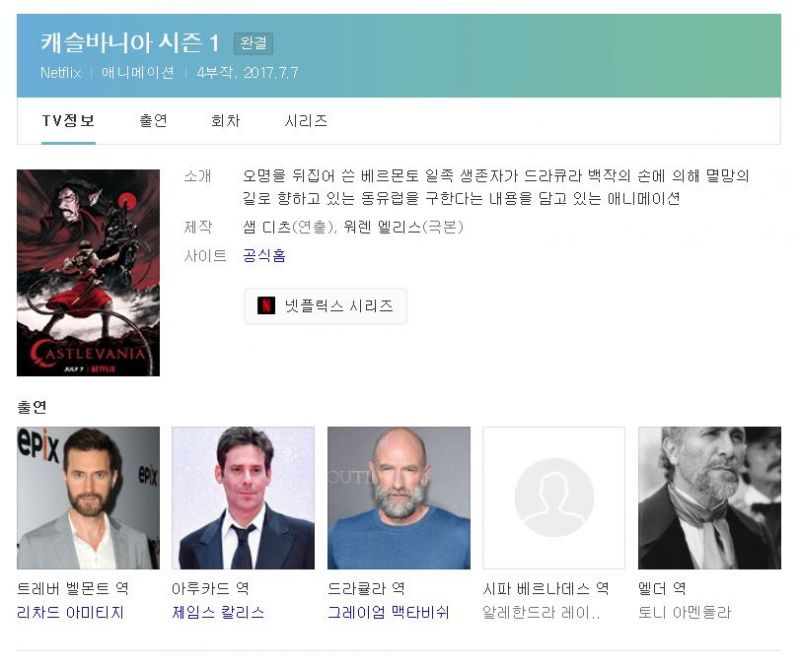Click the 그레이엄 맥타비쉬 actor photo
The height and width of the screenshot is (667, 800).
tap(399, 498)
